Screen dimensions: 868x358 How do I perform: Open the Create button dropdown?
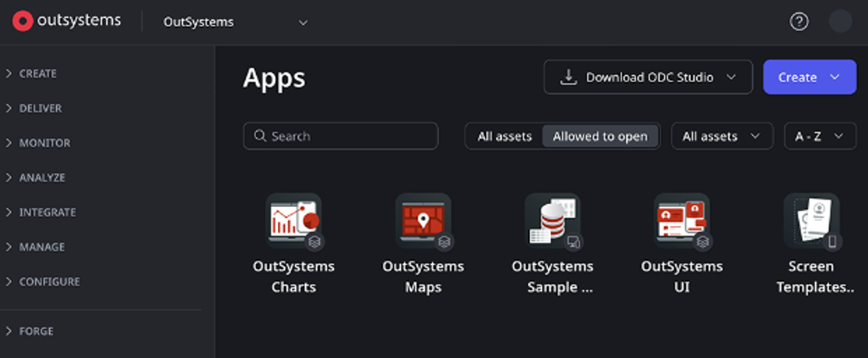[x=809, y=77]
